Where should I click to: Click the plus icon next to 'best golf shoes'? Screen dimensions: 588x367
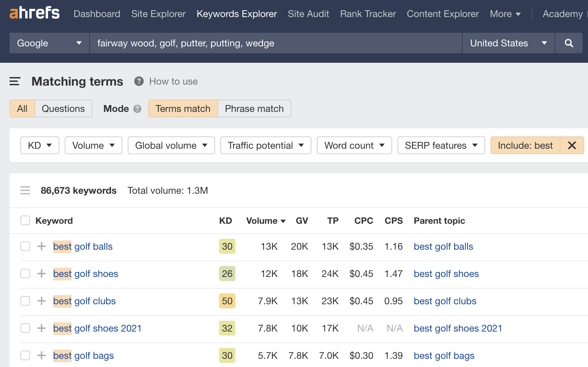click(x=41, y=274)
